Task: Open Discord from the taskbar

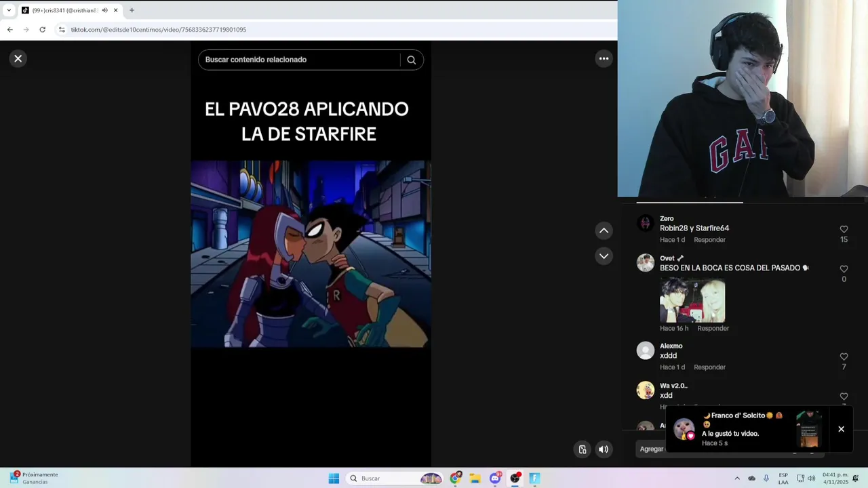Action: 495,479
